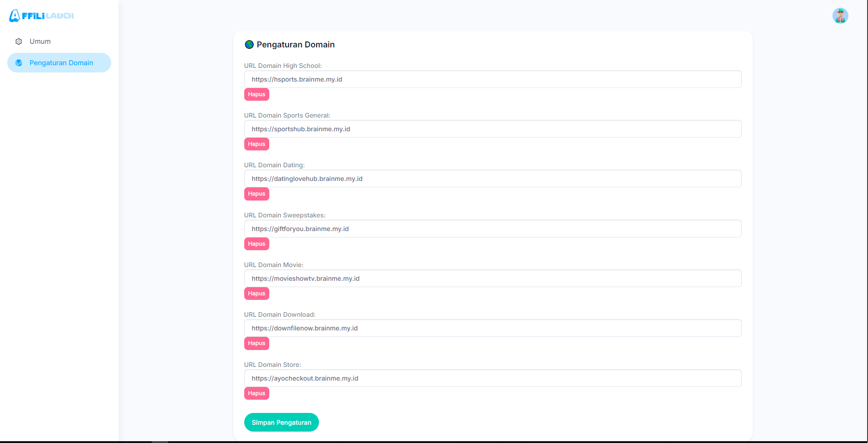Open the Umum settings menu

40,41
